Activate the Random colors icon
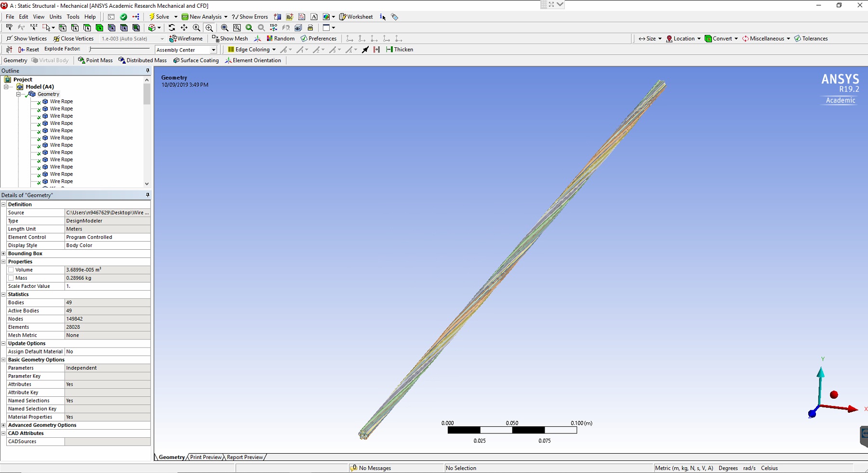This screenshot has height=473, width=868. pyautogui.click(x=280, y=39)
